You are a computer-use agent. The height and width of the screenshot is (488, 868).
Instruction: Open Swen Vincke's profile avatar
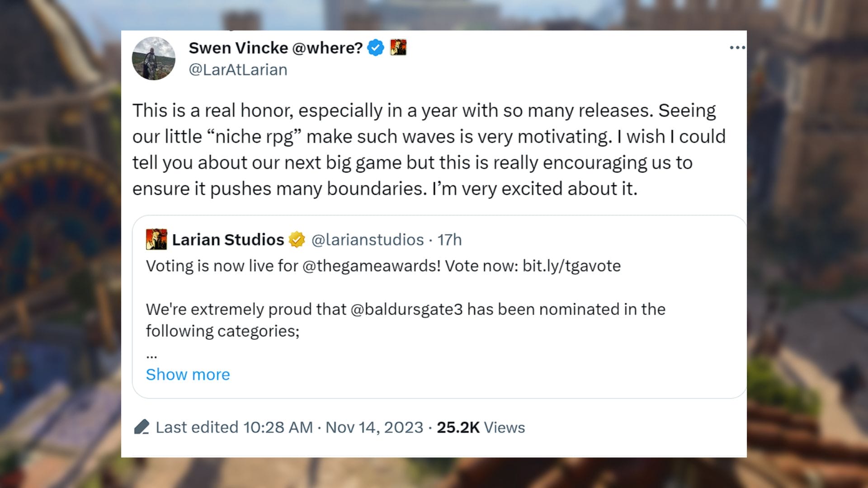click(154, 59)
